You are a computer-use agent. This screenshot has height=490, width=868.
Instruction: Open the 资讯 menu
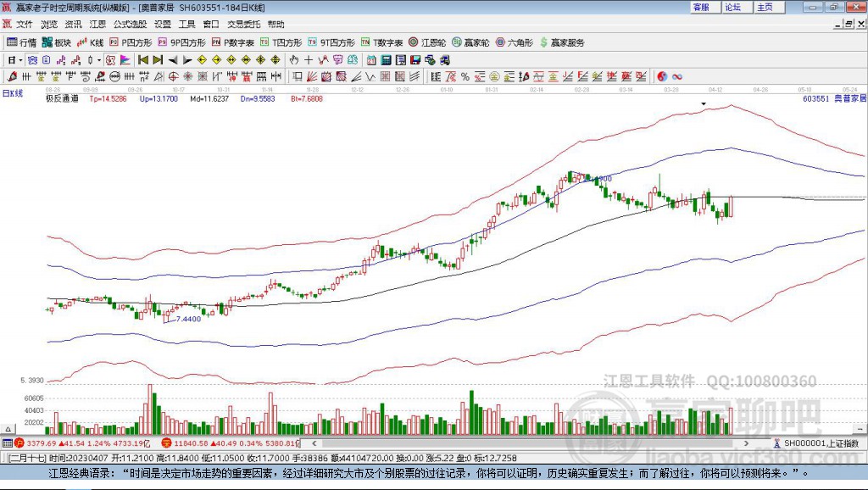(73, 24)
